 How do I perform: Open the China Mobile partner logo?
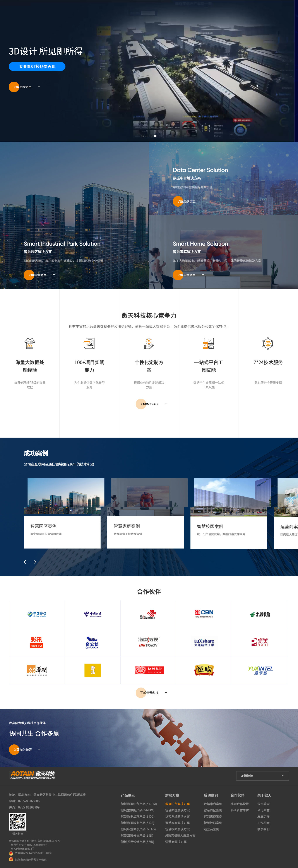(x=37, y=614)
